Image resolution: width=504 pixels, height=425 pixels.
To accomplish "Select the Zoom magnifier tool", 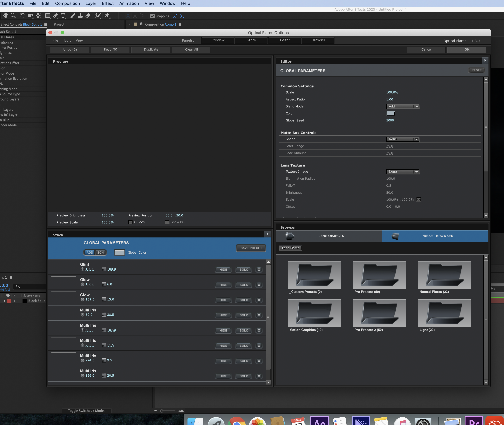I will click(13, 16).
